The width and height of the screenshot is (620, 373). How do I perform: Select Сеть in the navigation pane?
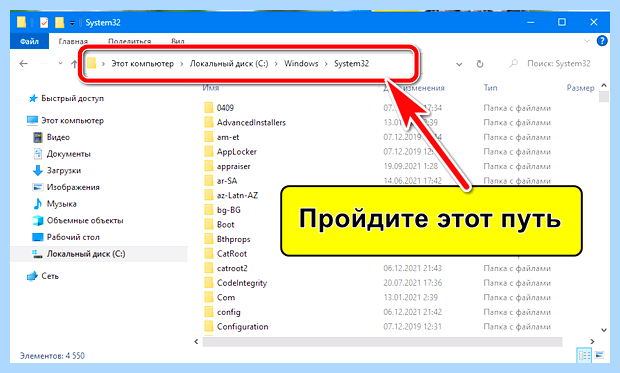(50, 276)
